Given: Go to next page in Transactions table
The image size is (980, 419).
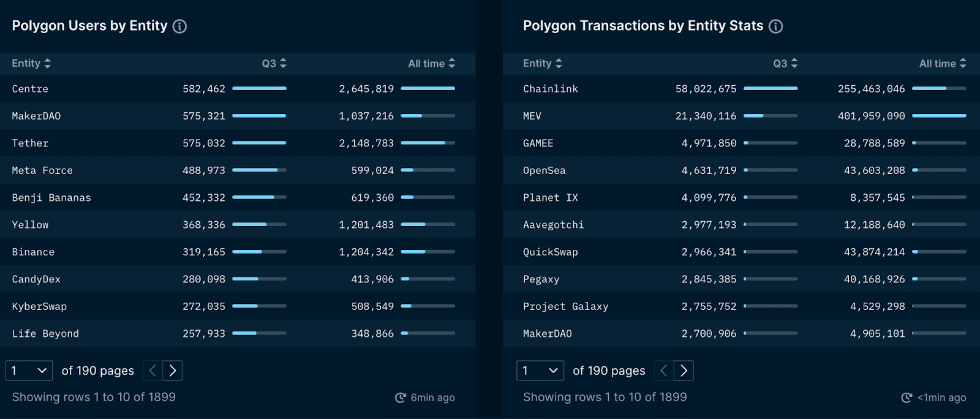Looking at the screenshot, I should (684, 371).
